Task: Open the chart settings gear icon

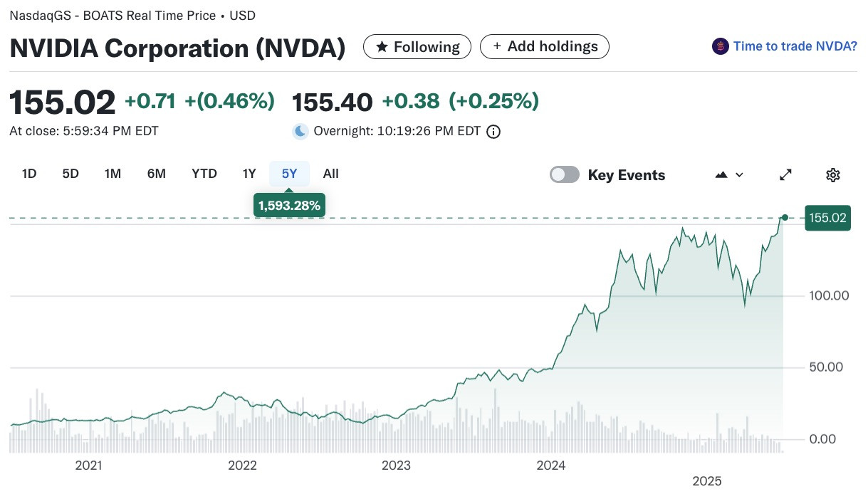Action: [x=833, y=174]
